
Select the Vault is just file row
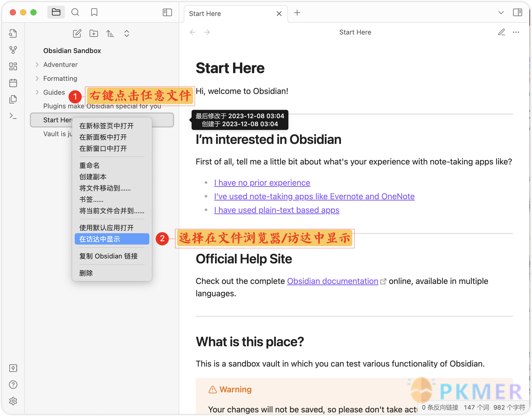58,134
